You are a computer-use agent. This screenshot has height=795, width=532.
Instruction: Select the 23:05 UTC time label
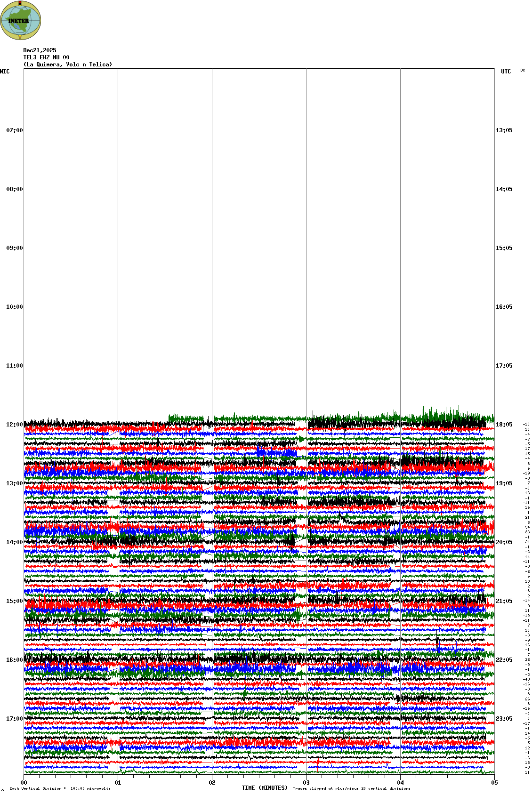coord(504,719)
